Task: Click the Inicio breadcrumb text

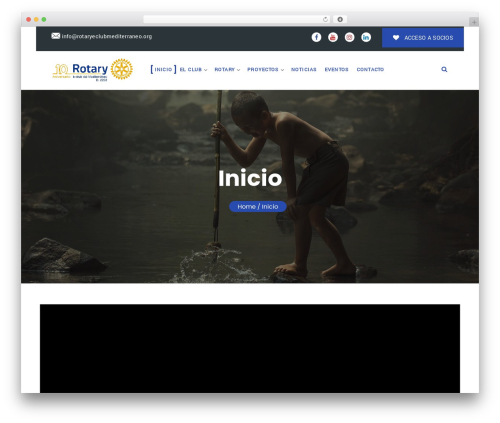Action: [270, 207]
